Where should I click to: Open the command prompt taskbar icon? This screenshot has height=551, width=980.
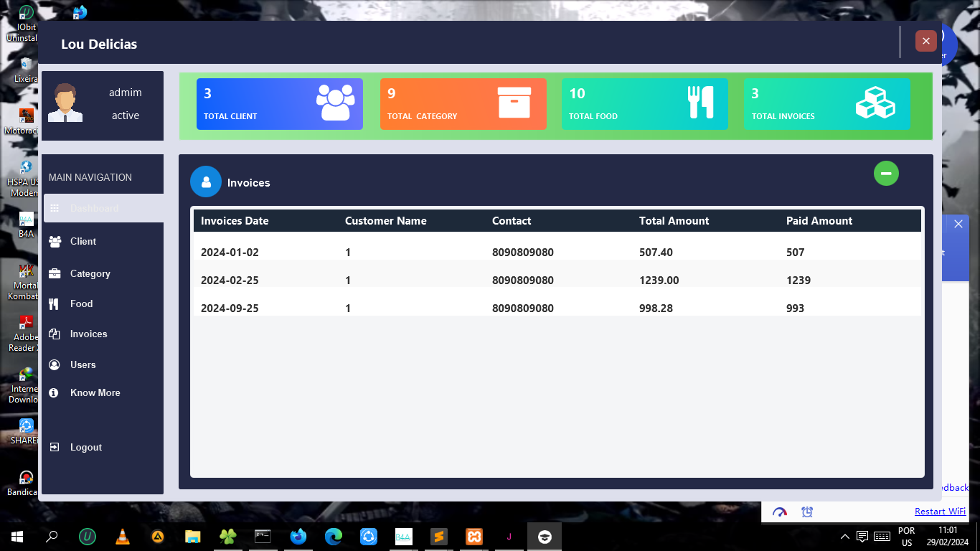[263, 537]
